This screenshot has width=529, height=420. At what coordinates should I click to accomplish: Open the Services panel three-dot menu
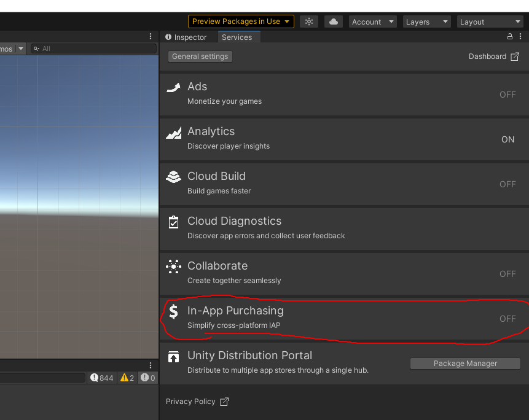coord(520,36)
